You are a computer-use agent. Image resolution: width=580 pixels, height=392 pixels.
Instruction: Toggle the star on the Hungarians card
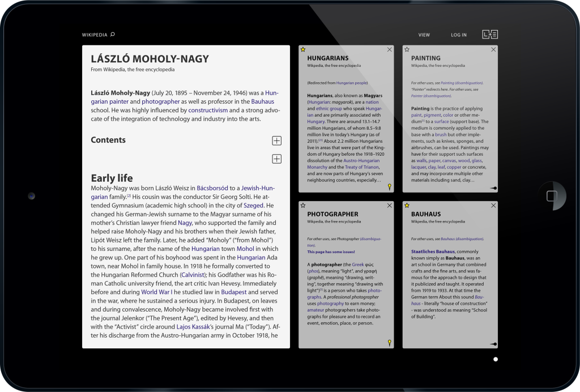pyautogui.click(x=303, y=49)
